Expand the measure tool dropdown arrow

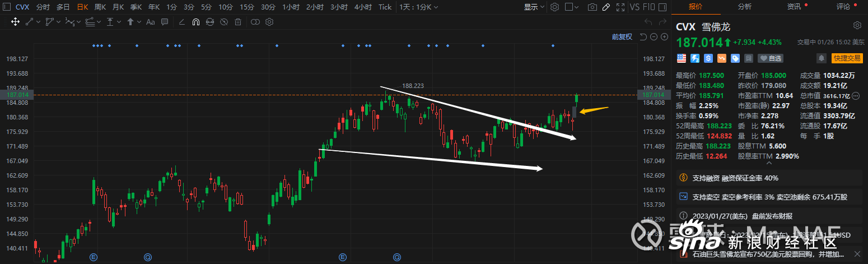click(119, 22)
